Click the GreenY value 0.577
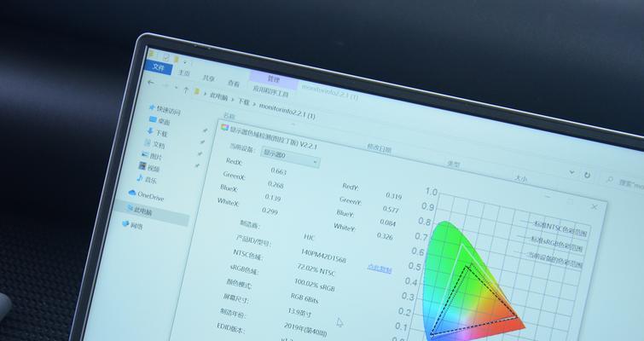Viewport: 644px width, 341px height. pos(391,209)
